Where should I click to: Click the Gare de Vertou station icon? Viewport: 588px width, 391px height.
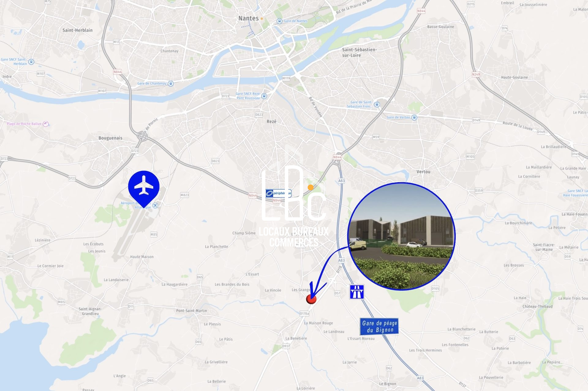pyautogui.click(x=414, y=118)
